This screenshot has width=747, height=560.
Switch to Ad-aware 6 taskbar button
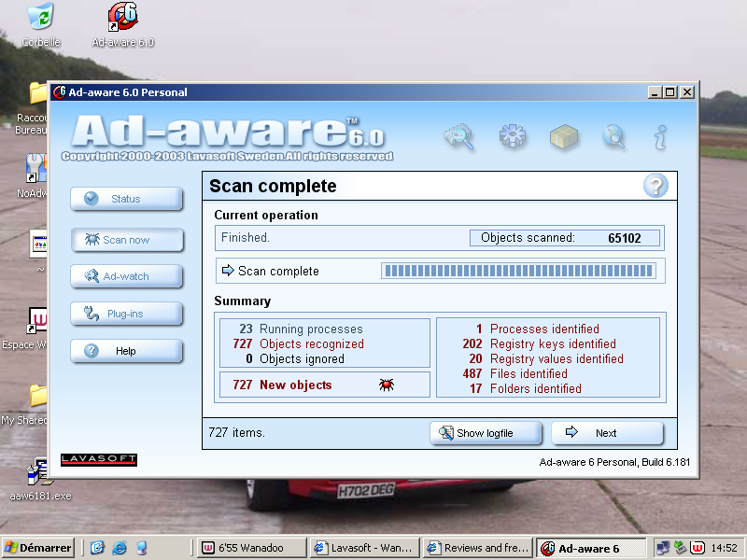591,548
